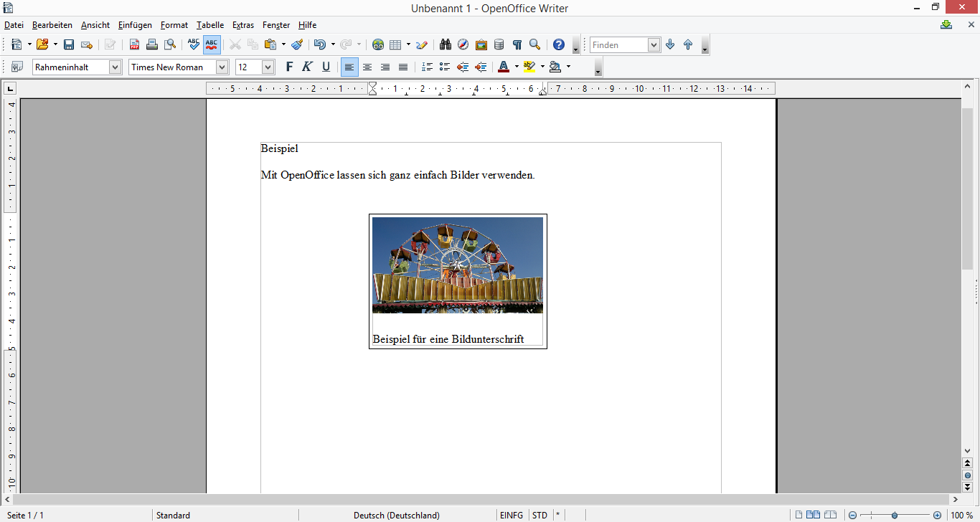980x522 pixels.
Task: Export document directly as PDF
Action: (134, 44)
